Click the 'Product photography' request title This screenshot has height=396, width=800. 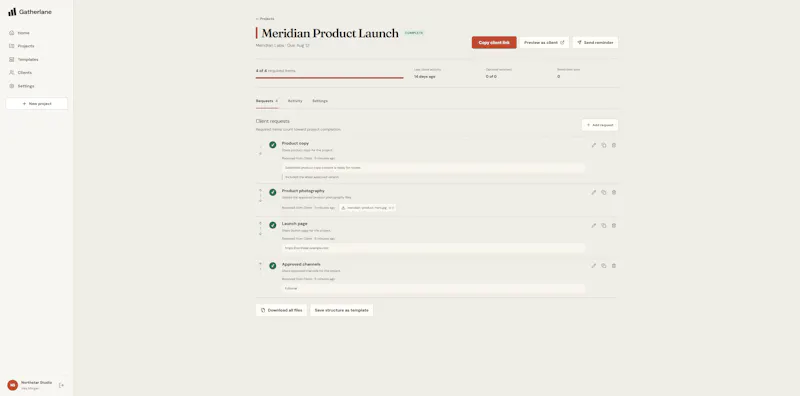[303, 191]
